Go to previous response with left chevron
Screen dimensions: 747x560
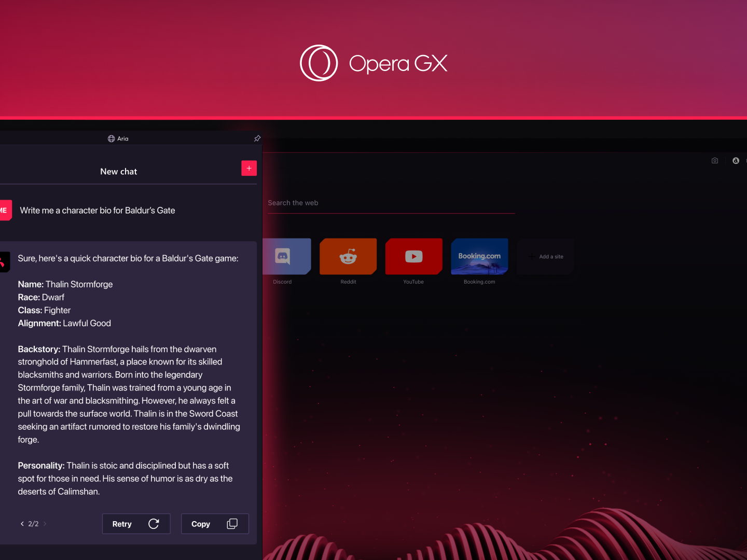click(x=22, y=524)
